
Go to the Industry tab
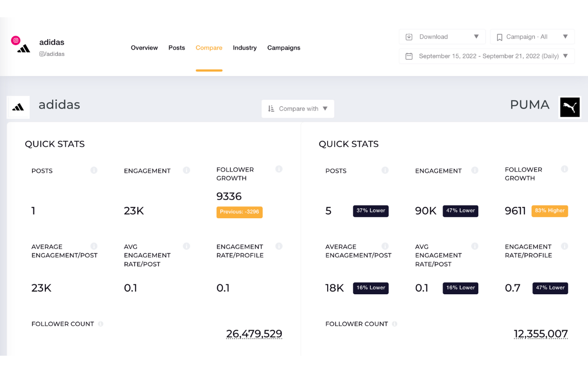click(245, 48)
